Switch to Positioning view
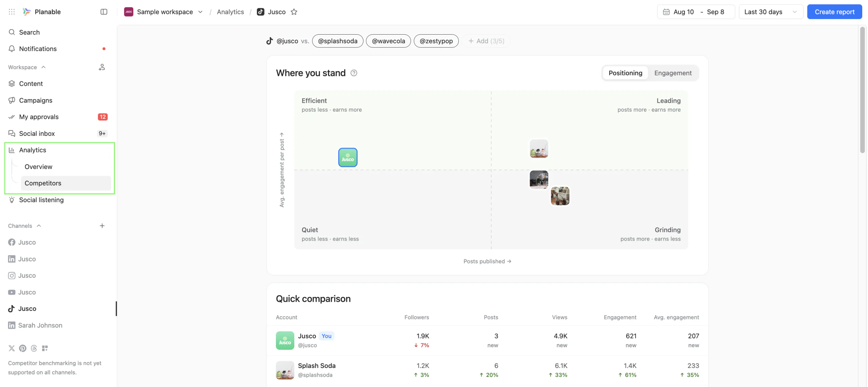 click(x=625, y=73)
